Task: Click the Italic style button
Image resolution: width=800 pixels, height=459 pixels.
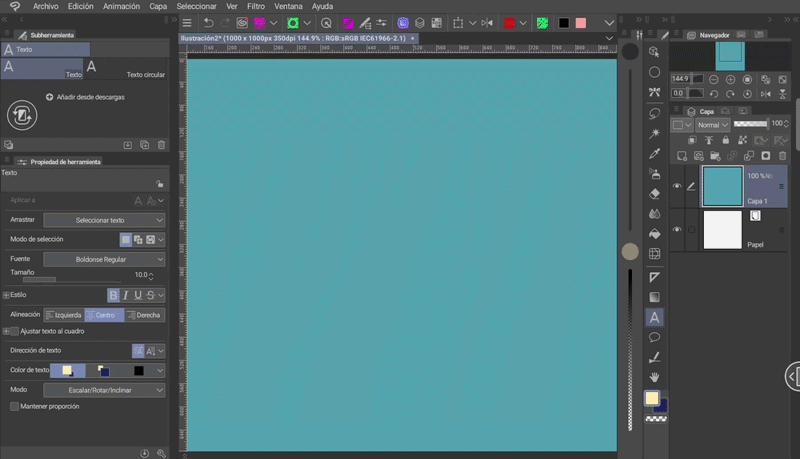Action: [x=125, y=295]
